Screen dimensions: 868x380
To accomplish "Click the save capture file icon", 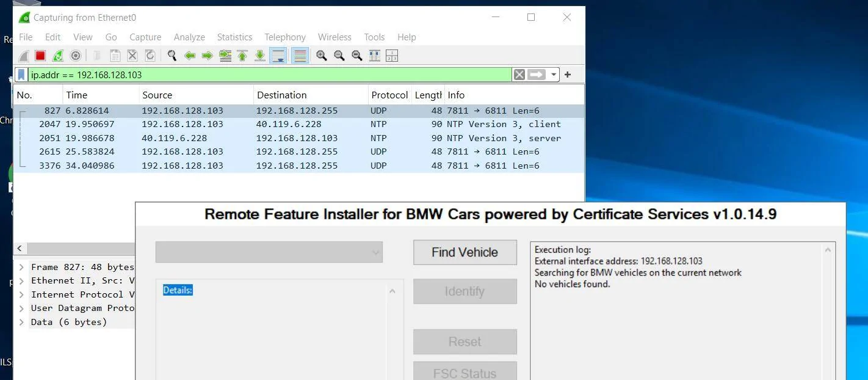I will tap(115, 56).
